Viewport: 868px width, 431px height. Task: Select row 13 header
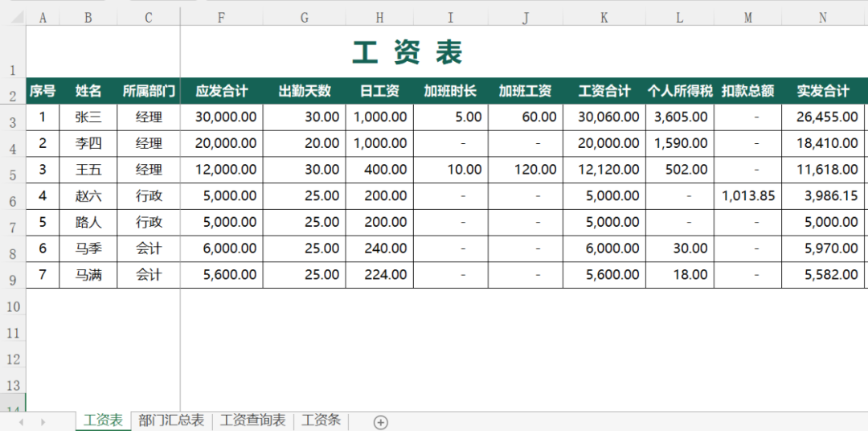click(x=13, y=380)
